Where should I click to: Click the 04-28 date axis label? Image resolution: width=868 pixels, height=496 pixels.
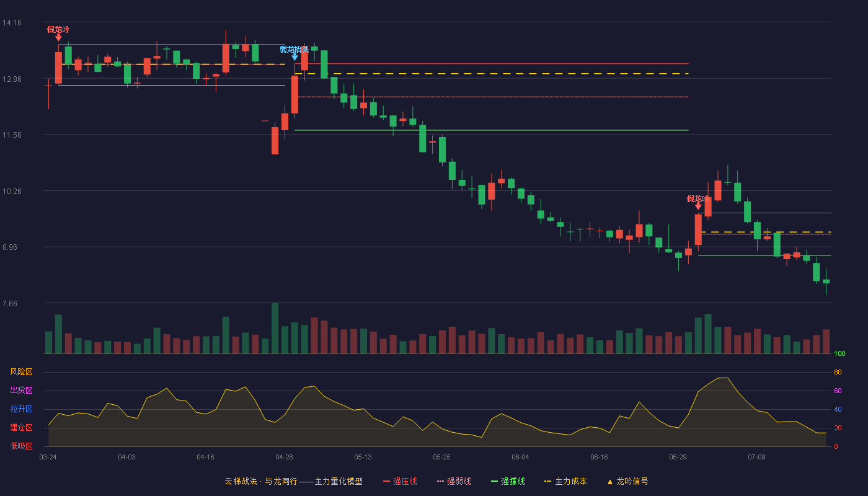285,457
